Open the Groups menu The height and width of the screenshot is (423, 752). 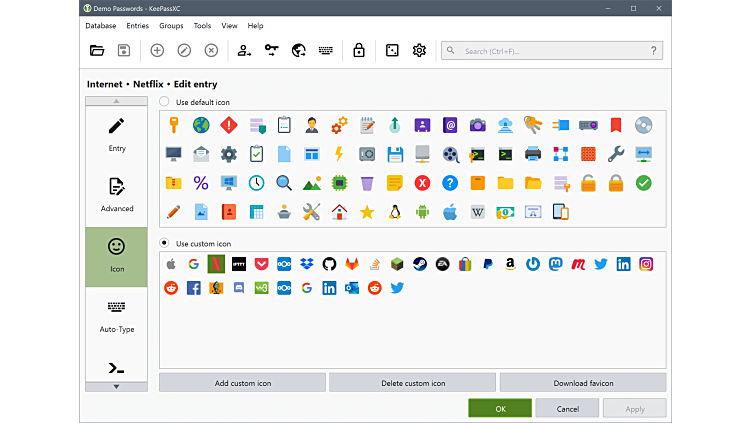(171, 25)
